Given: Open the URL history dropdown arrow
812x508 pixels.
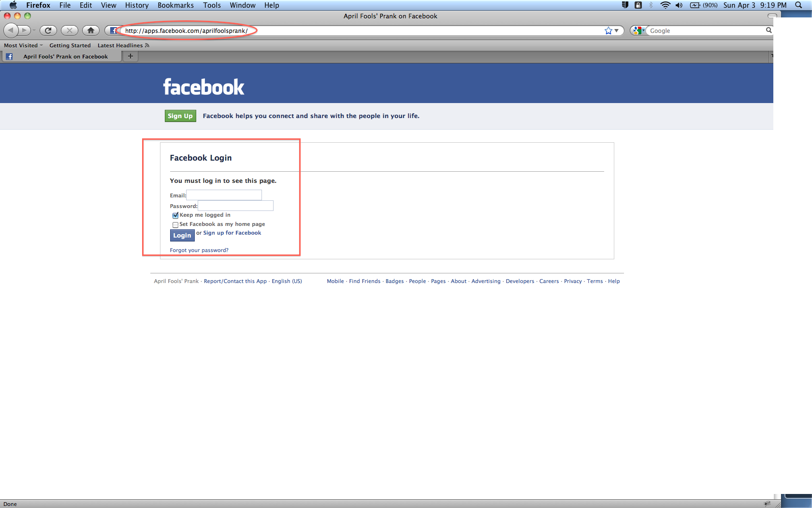Looking at the screenshot, I should (x=616, y=30).
